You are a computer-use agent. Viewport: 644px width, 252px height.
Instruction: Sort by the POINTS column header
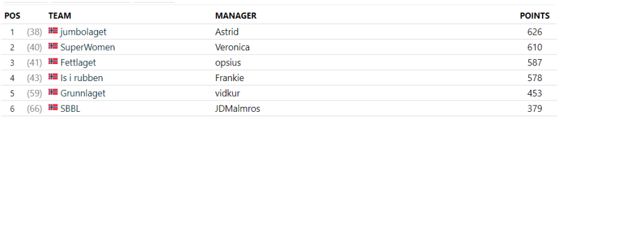tap(535, 16)
